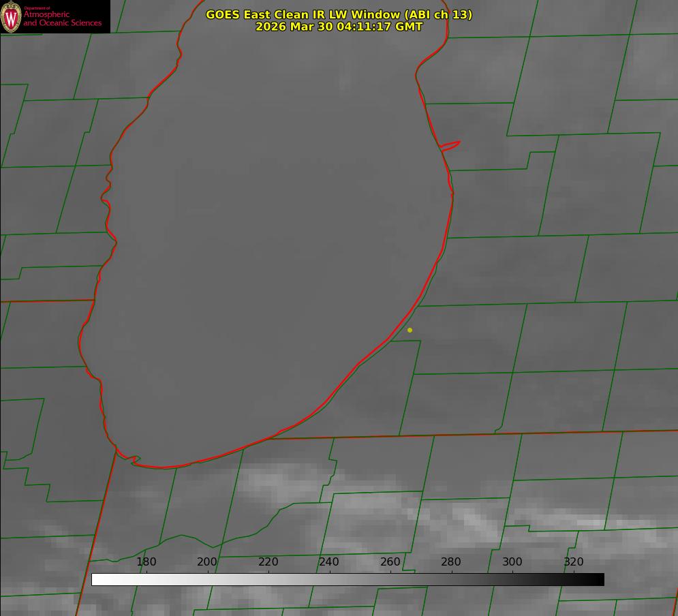The image size is (678, 616).
Task: Click the 320 colorbar tick label
Action: click(x=573, y=562)
